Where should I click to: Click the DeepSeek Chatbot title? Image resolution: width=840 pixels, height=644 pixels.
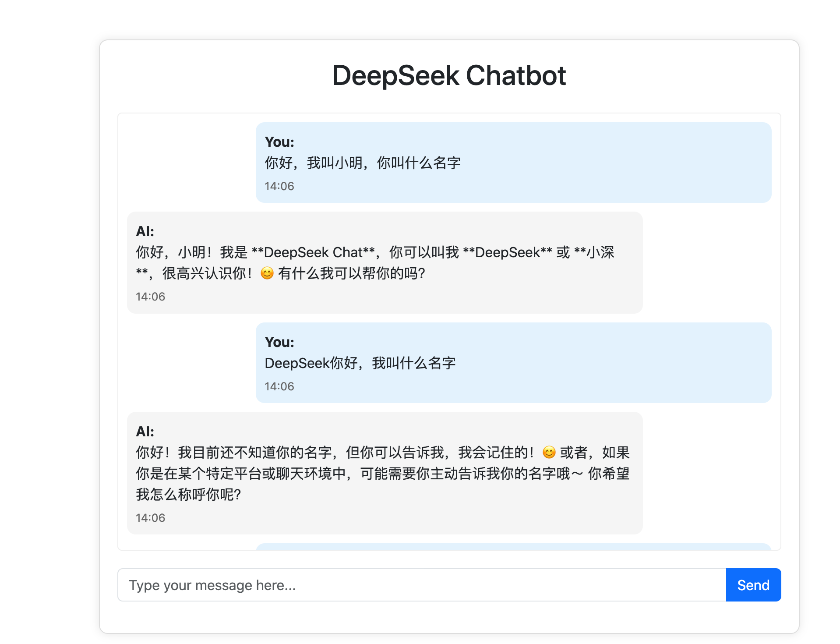click(449, 75)
